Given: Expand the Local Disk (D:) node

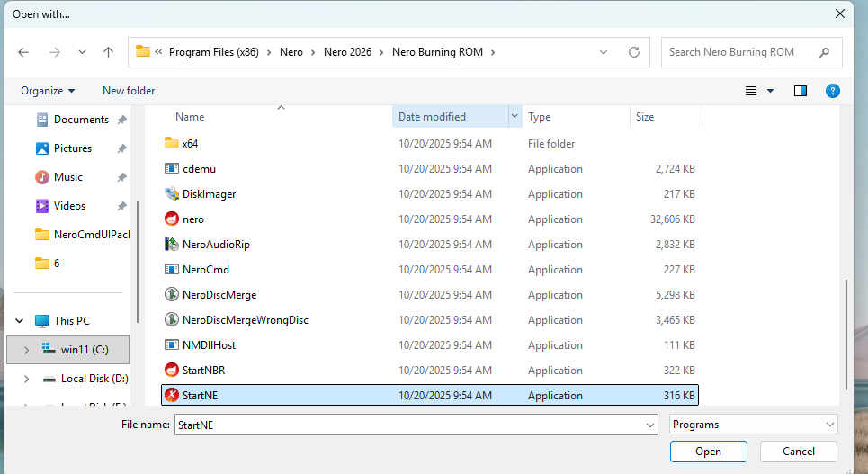Looking at the screenshot, I should 26,379.
